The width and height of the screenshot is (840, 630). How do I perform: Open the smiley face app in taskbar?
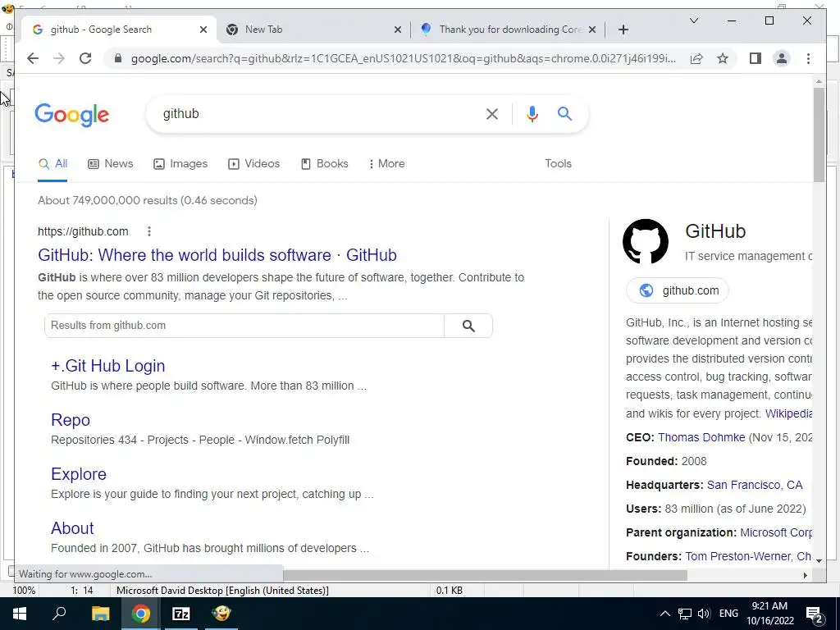click(221, 614)
